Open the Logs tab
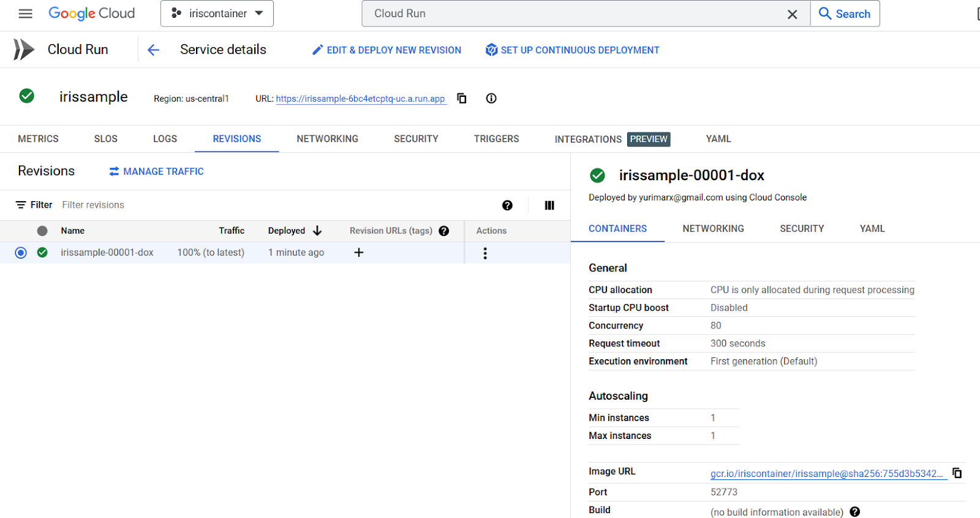980x518 pixels. click(165, 139)
